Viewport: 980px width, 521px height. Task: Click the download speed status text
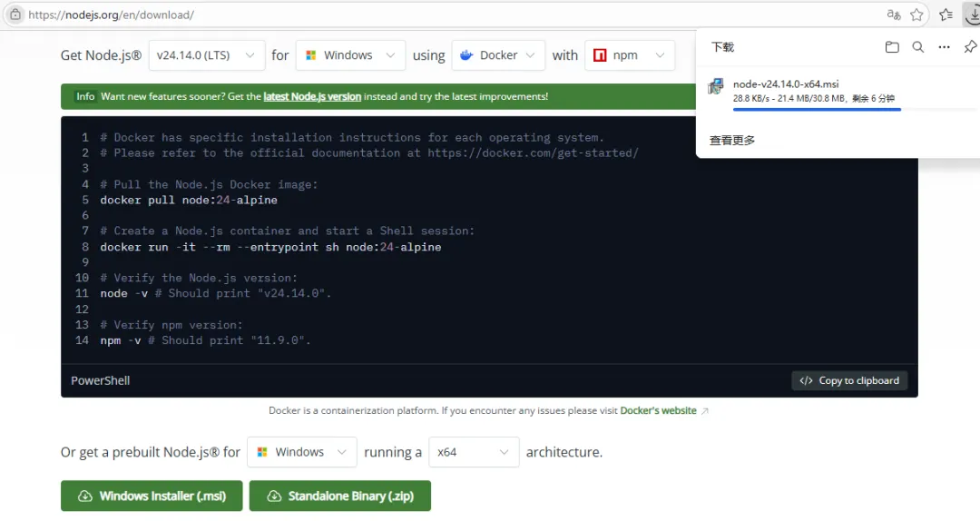(x=814, y=98)
